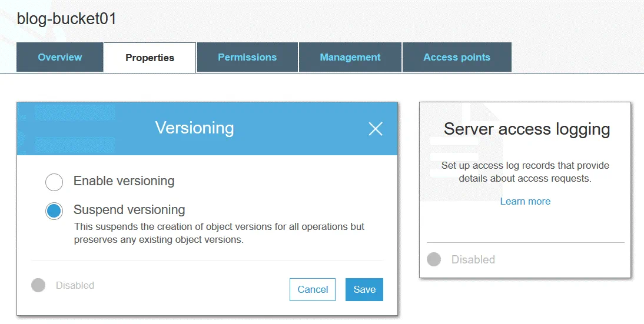Screen dimensions: 644x324
Task: Cancel the versioning changes
Action: tap(313, 289)
